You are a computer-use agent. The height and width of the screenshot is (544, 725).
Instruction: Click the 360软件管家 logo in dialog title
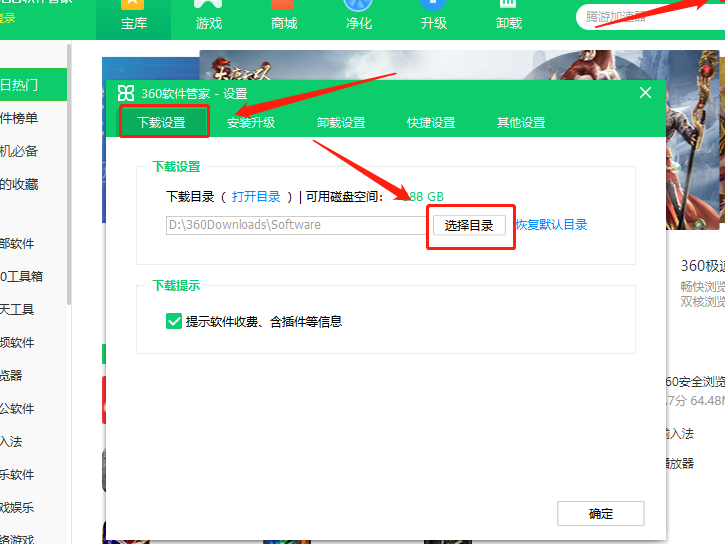(x=126, y=93)
